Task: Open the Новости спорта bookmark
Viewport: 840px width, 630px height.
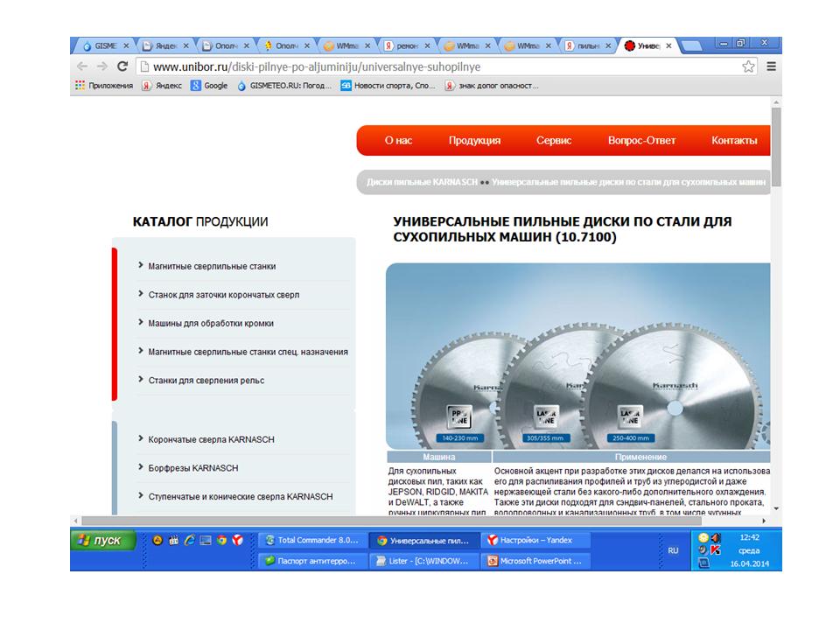Action: (388, 85)
